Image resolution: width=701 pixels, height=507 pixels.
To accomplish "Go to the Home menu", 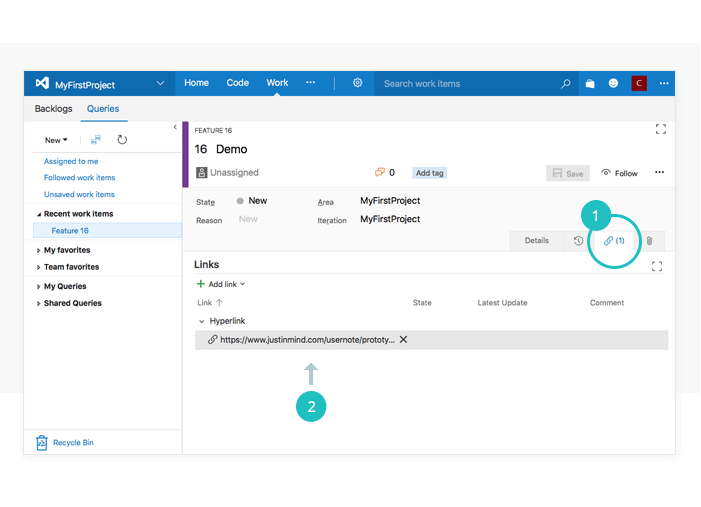I will 196,83.
